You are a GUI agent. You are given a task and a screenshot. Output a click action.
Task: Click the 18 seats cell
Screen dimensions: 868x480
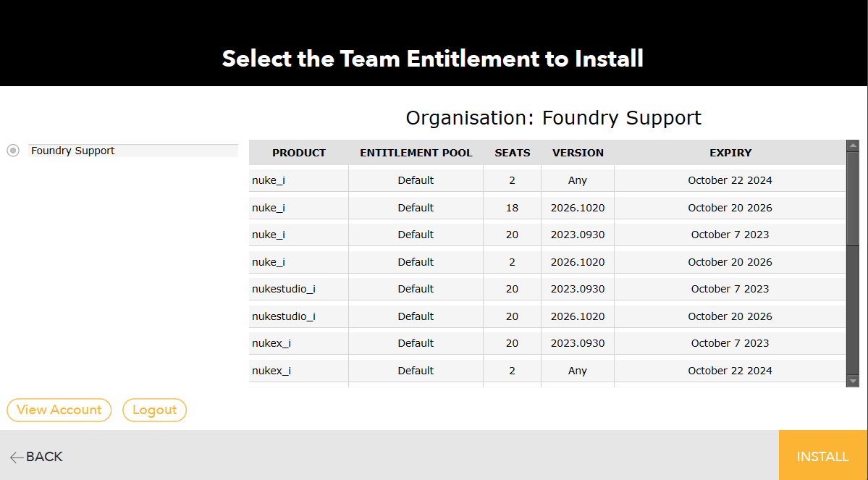pos(512,209)
